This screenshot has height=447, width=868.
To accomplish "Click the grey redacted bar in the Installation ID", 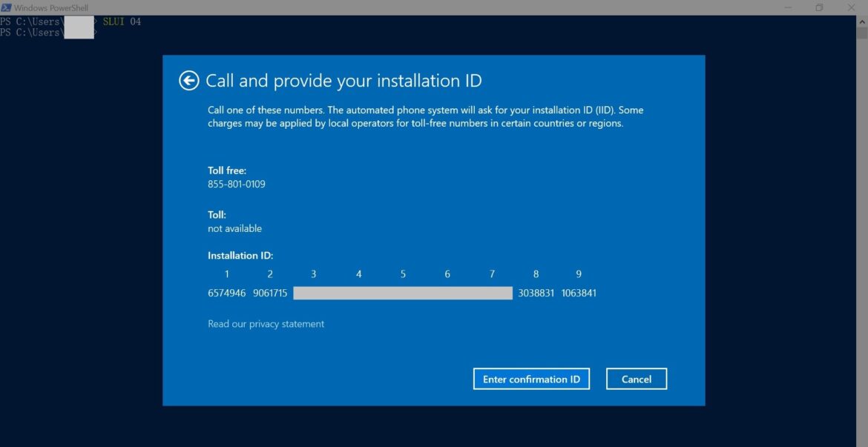I will coord(403,293).
